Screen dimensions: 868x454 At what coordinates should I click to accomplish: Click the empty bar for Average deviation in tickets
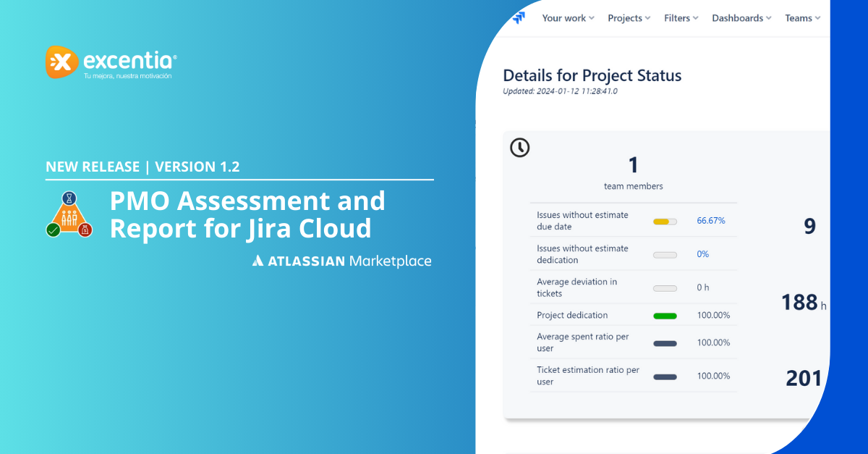click(x=665, y=288)
